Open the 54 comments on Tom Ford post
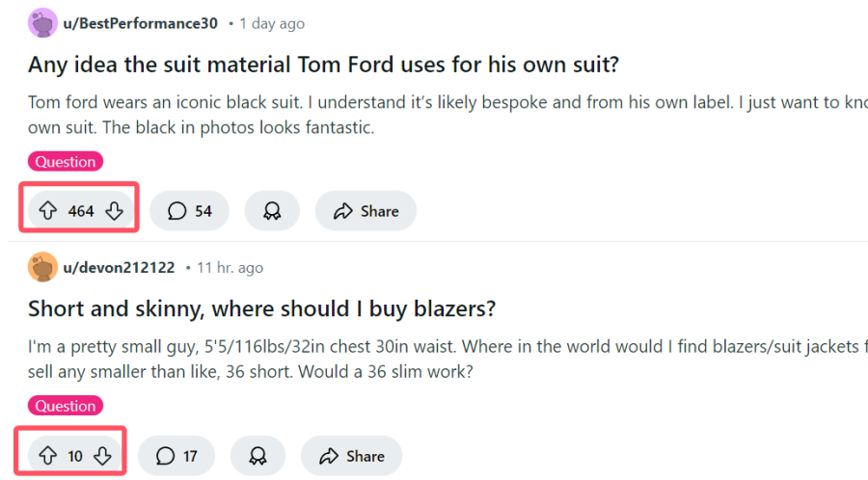868x480 pixels. click(x=189, y=211)
